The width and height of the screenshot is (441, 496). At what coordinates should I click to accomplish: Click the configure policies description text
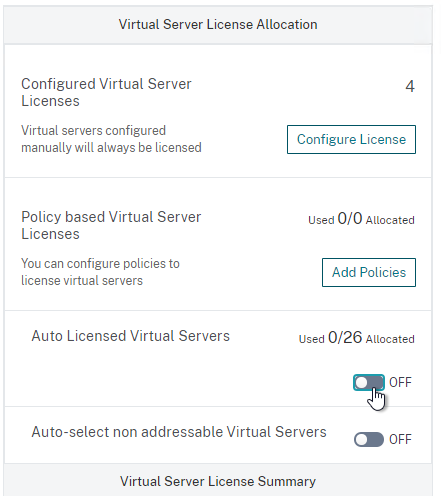coord(100,272)
